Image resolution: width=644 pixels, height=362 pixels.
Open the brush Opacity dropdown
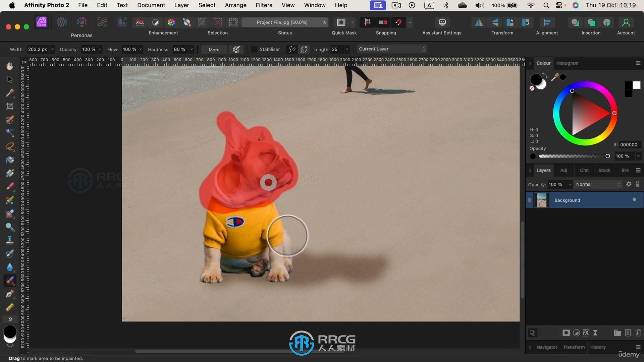[100, 49]
